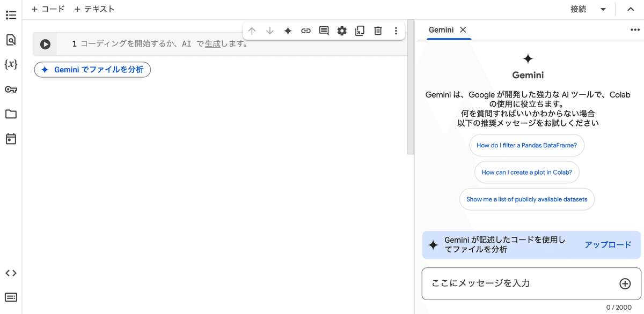The height and width of the screenshot is (314, 644).
Task: Open the terminal from the sidebar
Action: coord(11,297)
